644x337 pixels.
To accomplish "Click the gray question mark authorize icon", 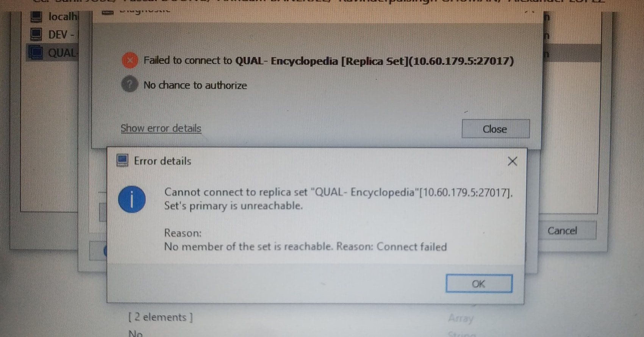I will click(130, 84).
